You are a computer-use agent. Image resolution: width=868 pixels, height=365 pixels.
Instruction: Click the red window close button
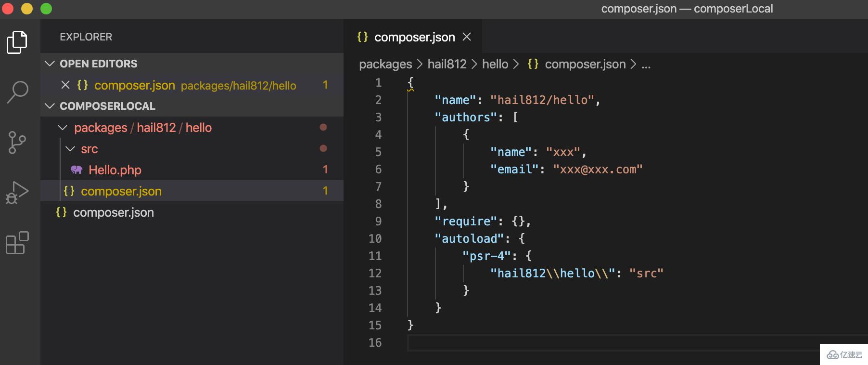click(x=8, y=9)
